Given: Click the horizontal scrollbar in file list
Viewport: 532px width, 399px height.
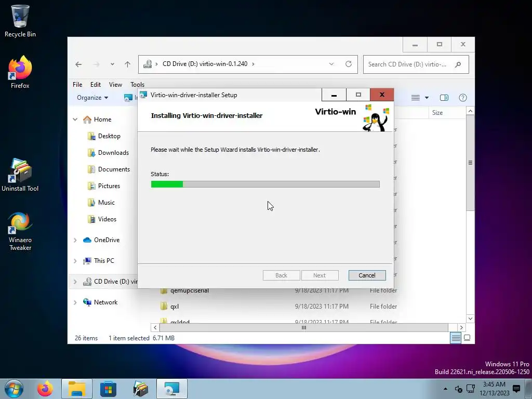Looking at the screenshot, I should tap(303, 328).
